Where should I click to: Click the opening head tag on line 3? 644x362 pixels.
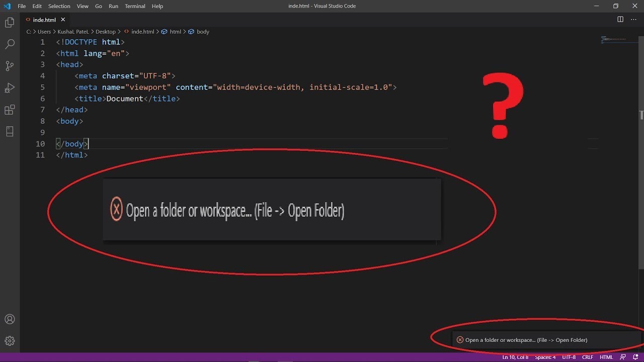69,64
